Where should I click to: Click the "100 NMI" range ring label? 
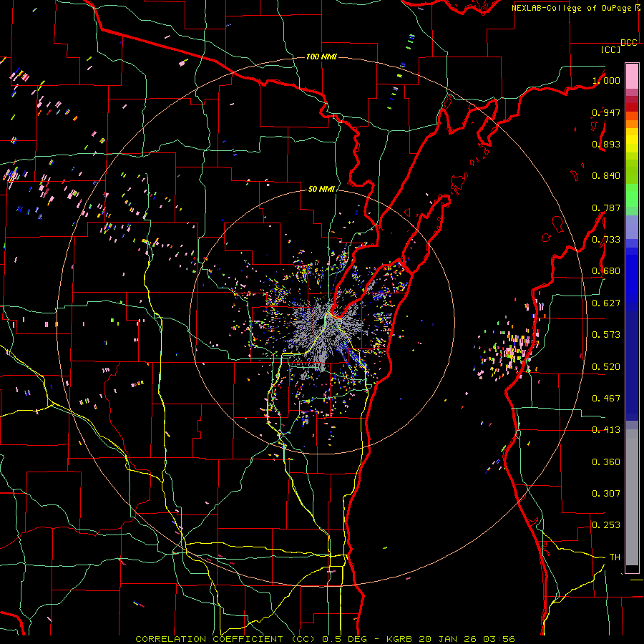[x=321, y=57]
